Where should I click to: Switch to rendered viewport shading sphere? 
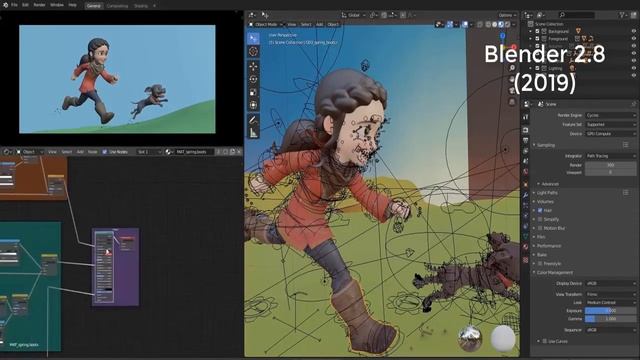[x=507, y=24]
